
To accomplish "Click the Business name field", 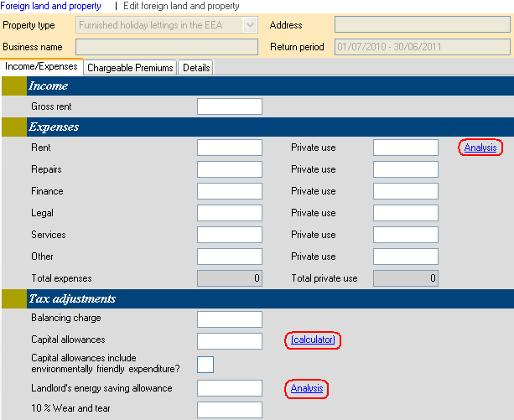I will coord(167,47).
